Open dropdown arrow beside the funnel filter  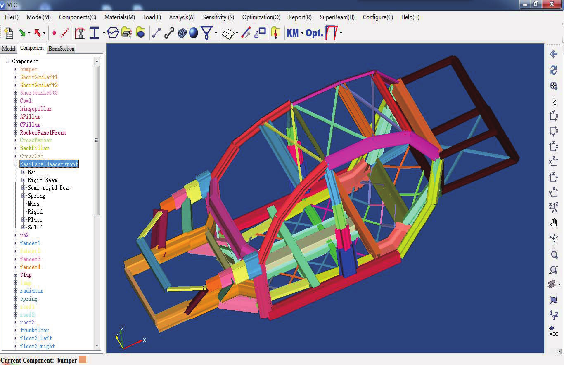click(x=216, y=33)
